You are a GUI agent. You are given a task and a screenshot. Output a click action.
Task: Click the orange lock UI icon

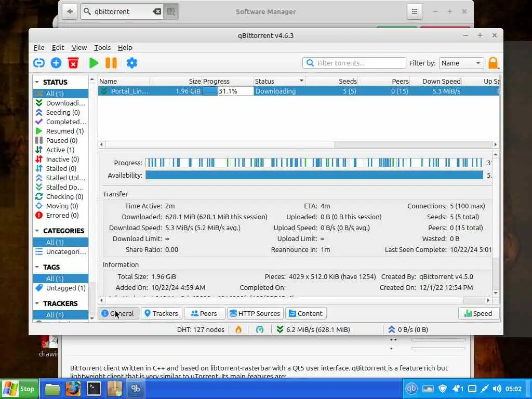click(x=493, y=63)
